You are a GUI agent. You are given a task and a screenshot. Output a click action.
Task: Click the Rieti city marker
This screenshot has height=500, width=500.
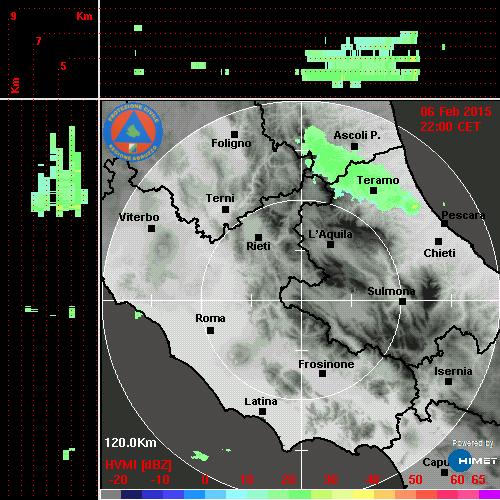click(x=258, y=237)
